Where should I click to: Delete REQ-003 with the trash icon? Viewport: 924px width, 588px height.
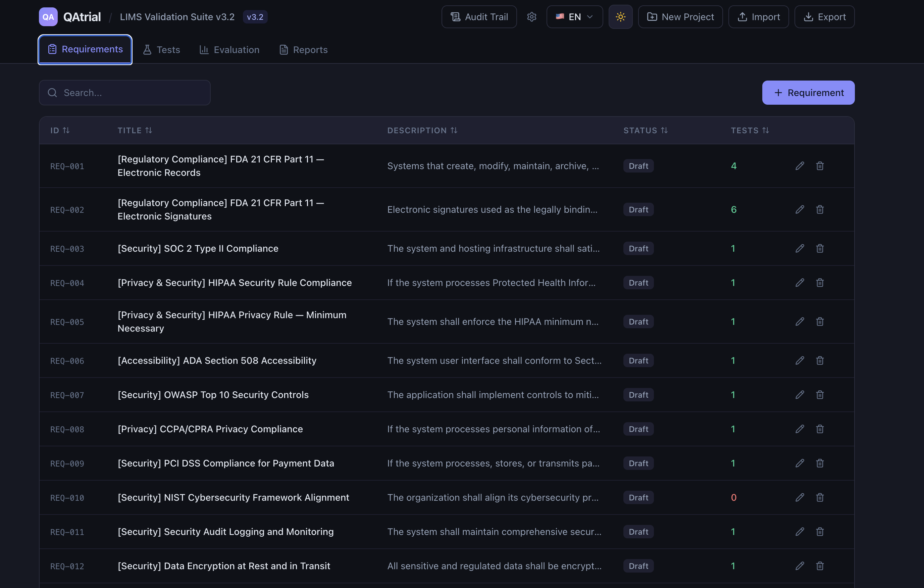pos(820,248)
